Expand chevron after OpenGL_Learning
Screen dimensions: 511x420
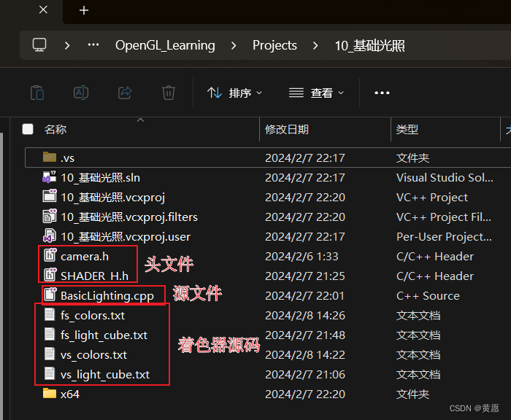(x=234, y=45)
